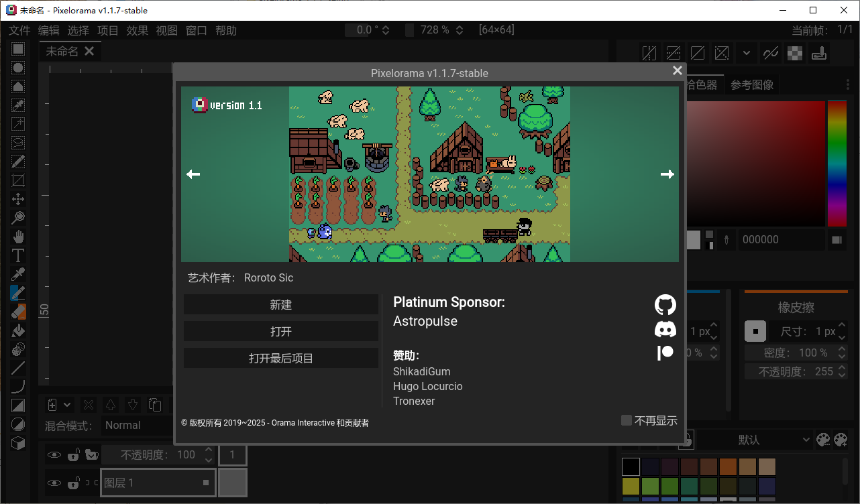
Task: Lock layer 图层 1
Action: coord(73,483)
